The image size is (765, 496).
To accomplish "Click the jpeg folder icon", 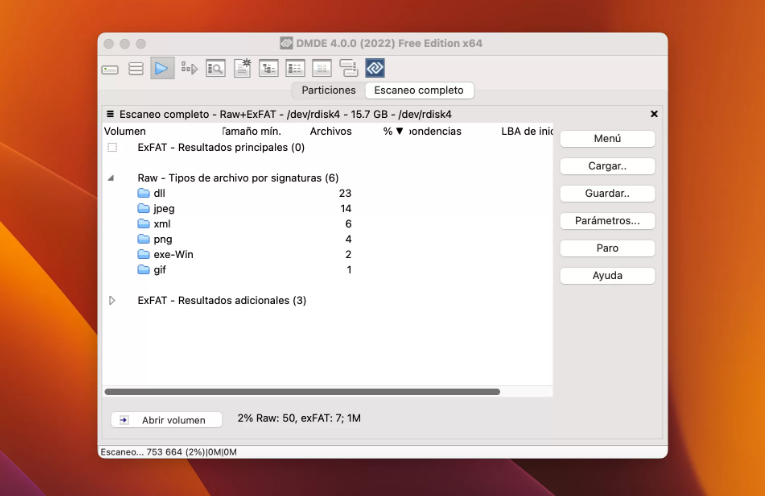I will click(x=143, y=208).
